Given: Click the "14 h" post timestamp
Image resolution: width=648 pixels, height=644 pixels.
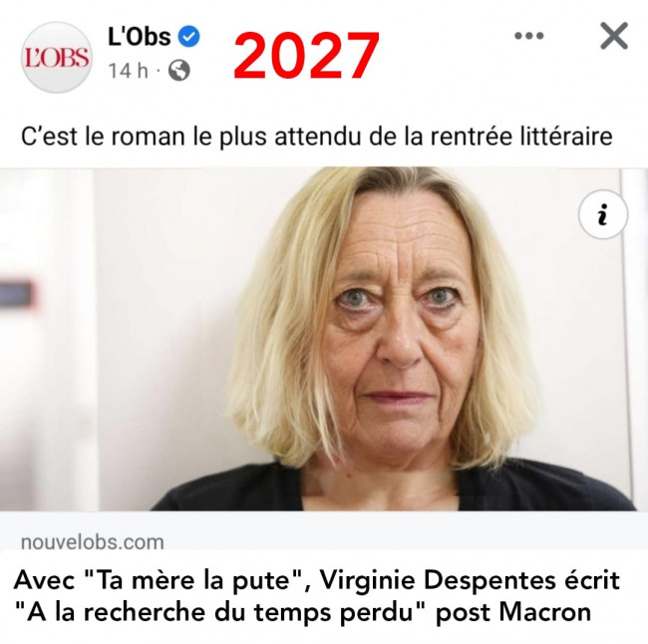Looking at the screenshot, I should coord(129,71).
